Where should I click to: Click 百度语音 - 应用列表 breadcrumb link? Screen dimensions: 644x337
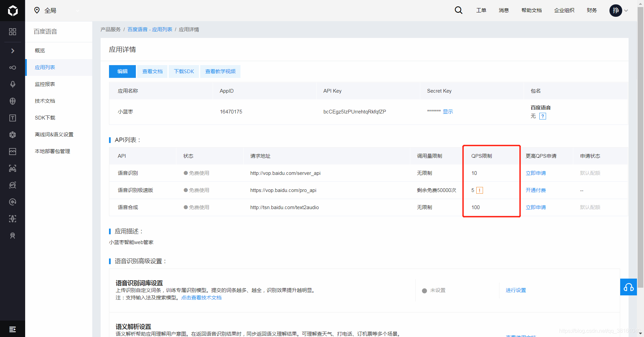pos(150,30)
